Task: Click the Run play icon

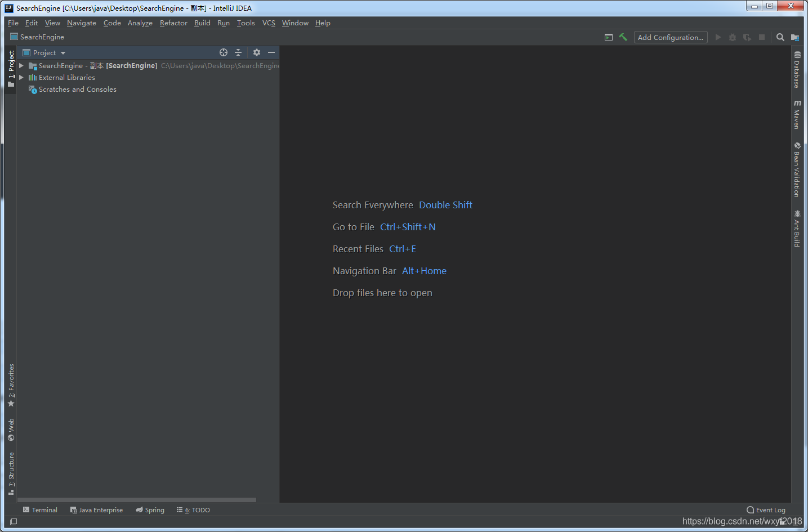Action: click(x=718, y=37)
